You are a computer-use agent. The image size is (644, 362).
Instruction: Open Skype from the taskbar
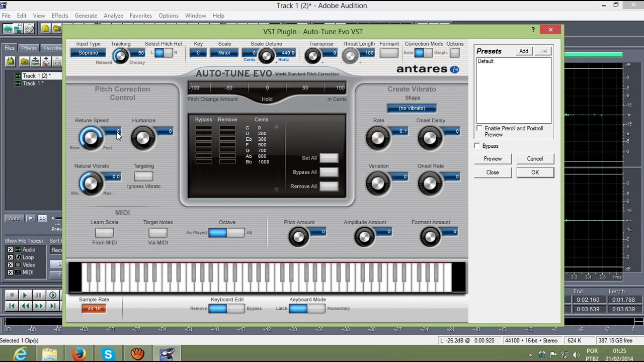click(108, 354)
